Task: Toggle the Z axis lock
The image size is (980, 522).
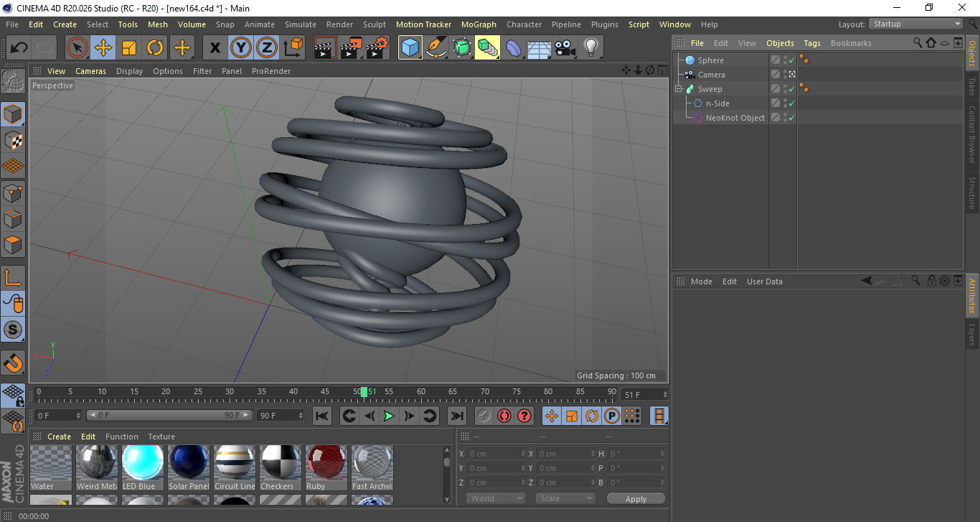Action: 266,48
